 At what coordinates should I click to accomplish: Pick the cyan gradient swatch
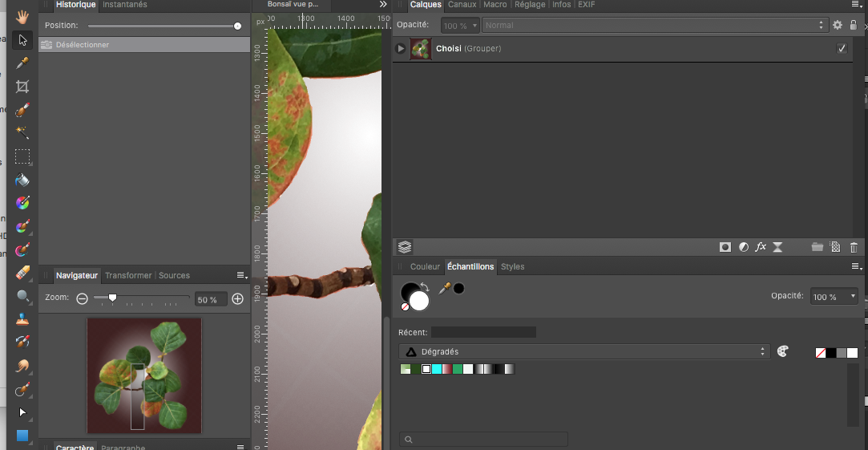(437, 369)
